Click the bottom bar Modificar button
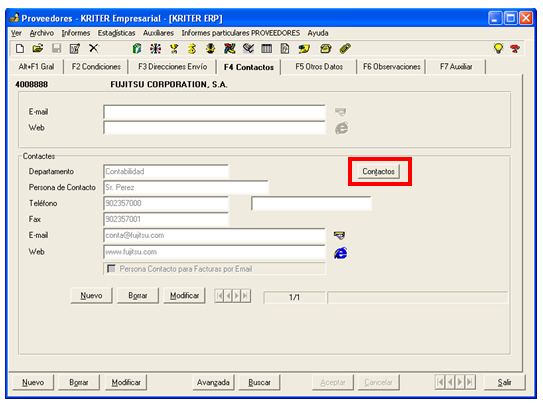Image resolution: width=543 pixels, height=403 pixels. [x=126, y=382]
